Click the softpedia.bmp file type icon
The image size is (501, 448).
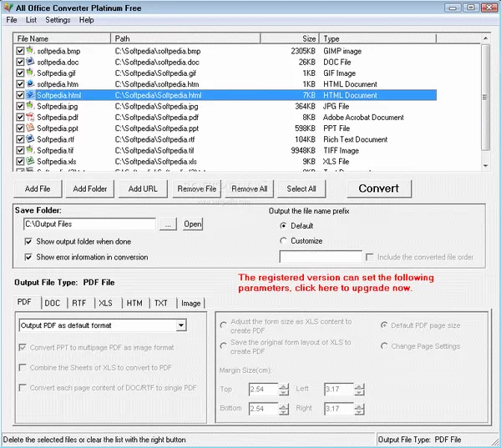31,51
